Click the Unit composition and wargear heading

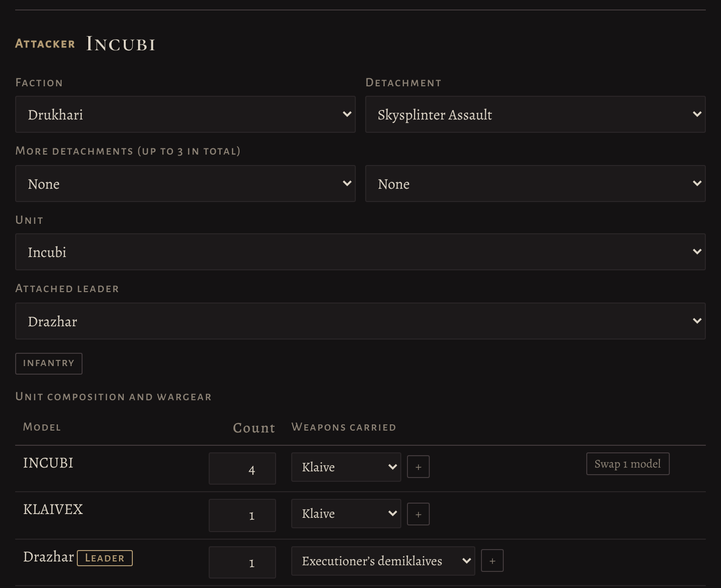point(113,396)
